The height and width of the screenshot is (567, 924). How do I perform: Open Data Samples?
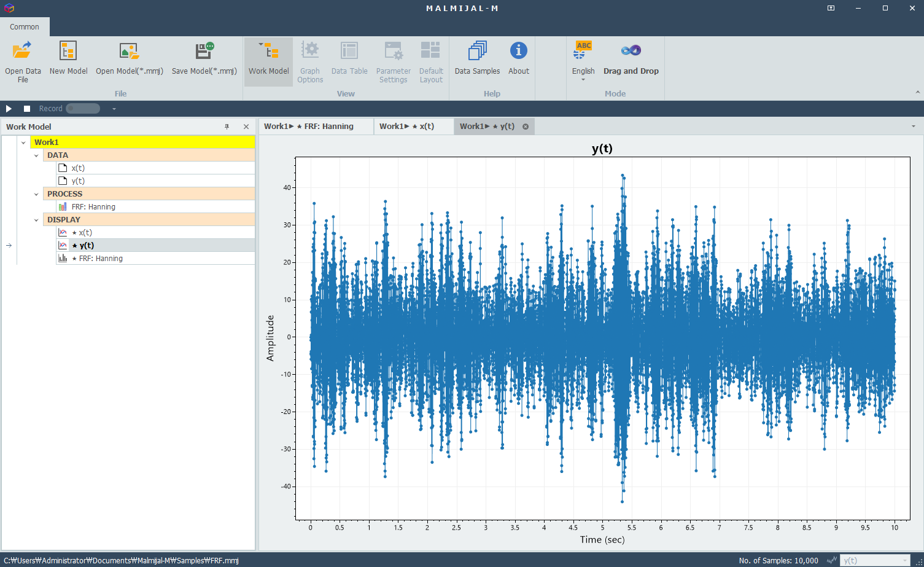477,58
